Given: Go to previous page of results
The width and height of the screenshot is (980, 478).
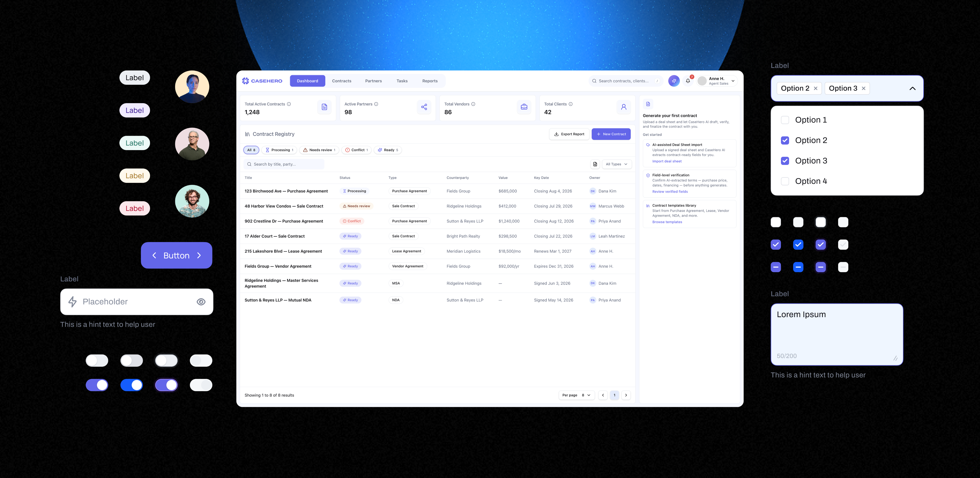Looking at the screenshot, I should [603, 395].
